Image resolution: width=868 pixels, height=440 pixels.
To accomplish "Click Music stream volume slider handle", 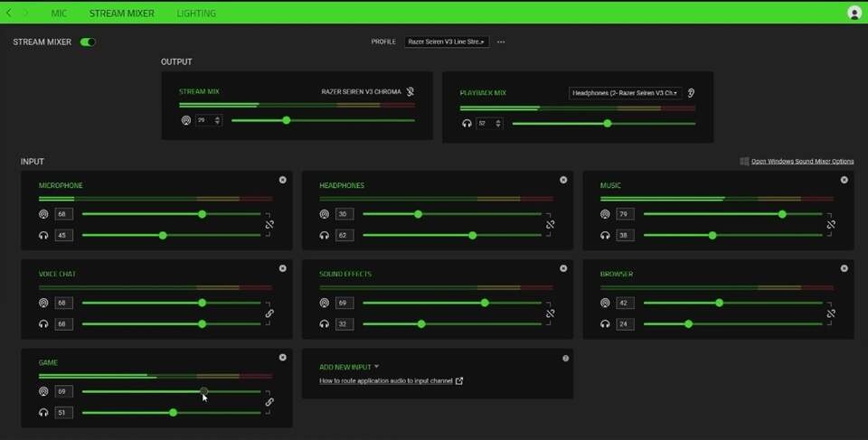I will click(x=782, y=214).
